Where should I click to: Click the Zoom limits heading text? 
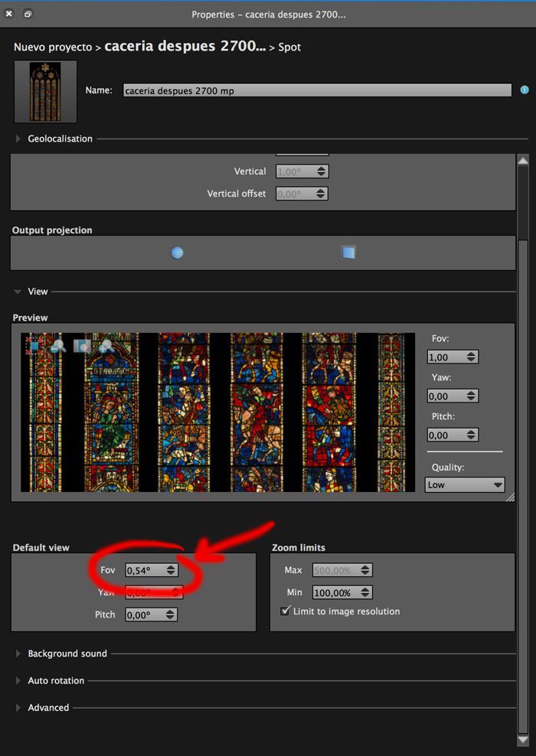point(298,547)
